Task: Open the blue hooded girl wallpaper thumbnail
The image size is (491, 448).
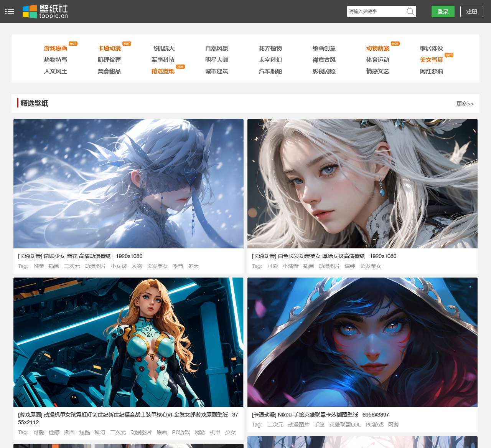Action: tap(362, 342)
